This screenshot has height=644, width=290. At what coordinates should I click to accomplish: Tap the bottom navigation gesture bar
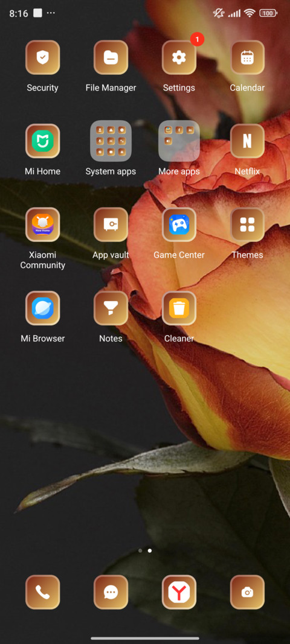tap(145, 638)
